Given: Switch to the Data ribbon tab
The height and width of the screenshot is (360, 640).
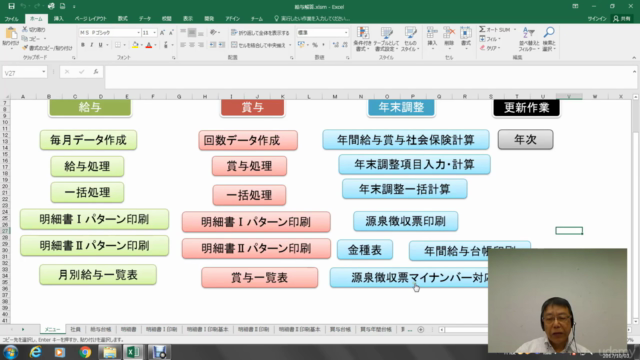Looking at the screenshot, I should coord(144,19).
